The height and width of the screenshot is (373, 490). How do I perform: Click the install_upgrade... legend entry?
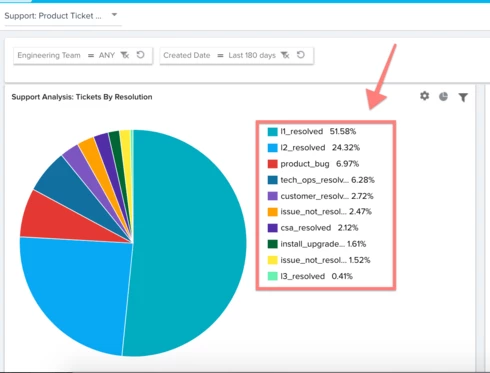pos(317,244)
